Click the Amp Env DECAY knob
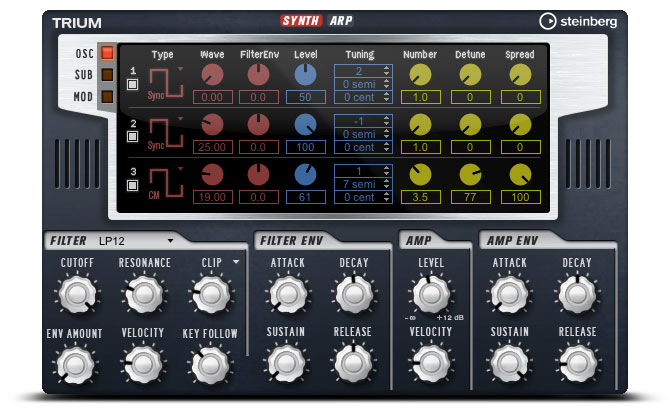This screenshot has height=416, width=670. tap(577, 294)
